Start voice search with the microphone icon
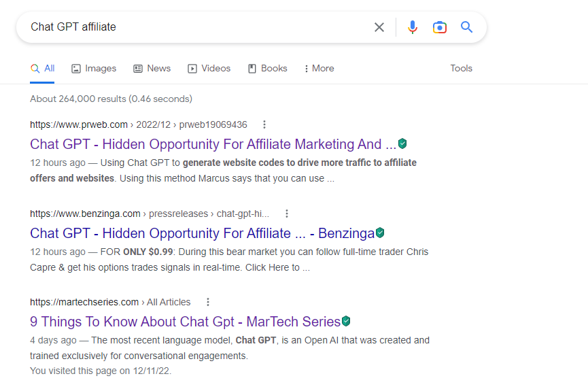588x389 pixels. pyautogui.click(x=413, y=27)
